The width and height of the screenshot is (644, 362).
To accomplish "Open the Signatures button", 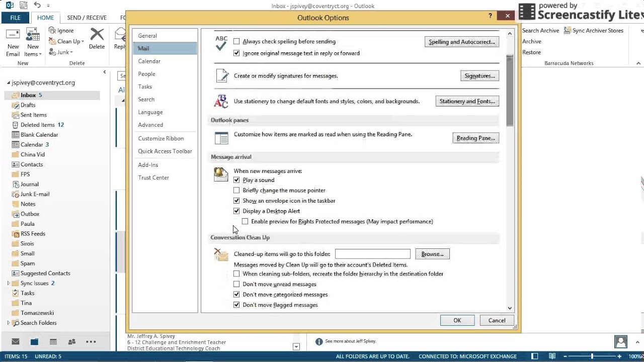I will (x=479, y=76).
